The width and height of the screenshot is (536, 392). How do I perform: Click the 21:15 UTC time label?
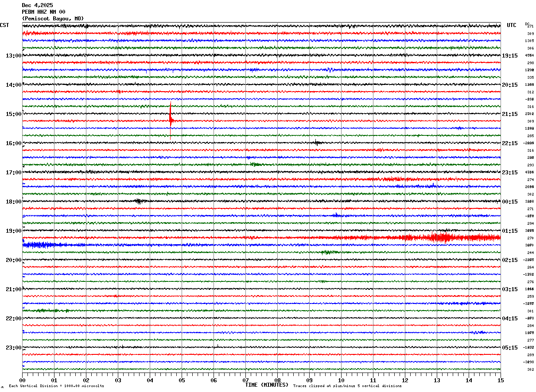[509, 114]
